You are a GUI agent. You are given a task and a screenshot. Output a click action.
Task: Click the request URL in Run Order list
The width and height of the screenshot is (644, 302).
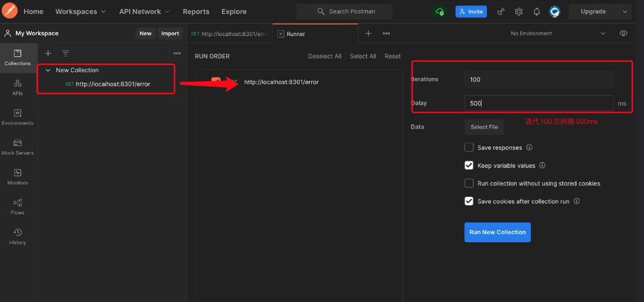point(282,82)
